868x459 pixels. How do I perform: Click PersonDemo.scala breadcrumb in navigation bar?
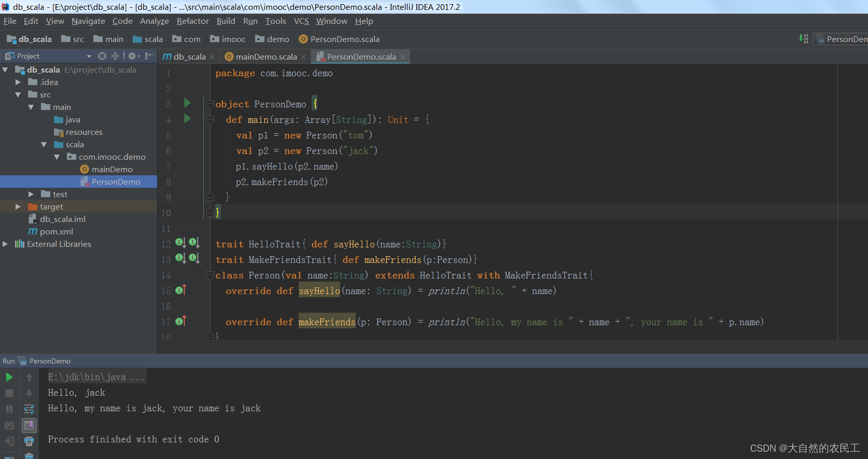[340, 39]
